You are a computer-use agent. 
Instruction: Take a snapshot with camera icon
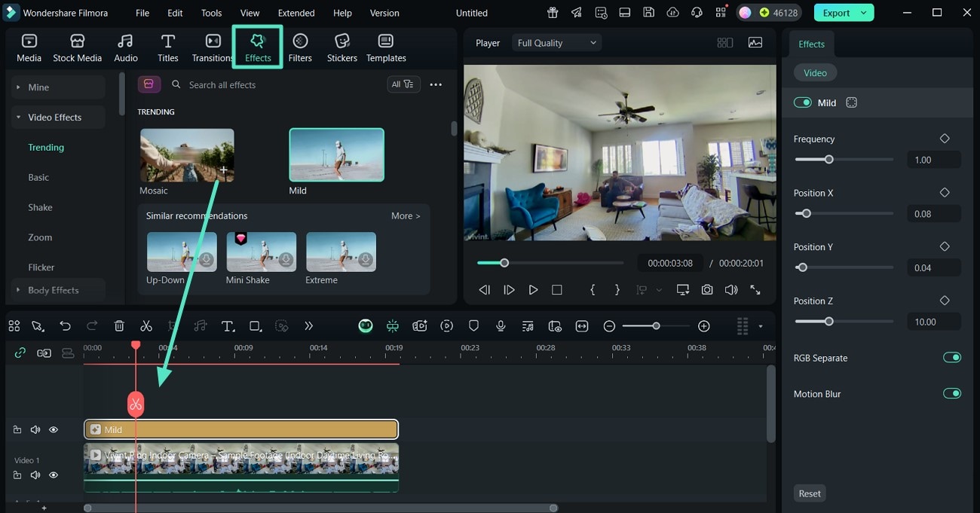707,290
